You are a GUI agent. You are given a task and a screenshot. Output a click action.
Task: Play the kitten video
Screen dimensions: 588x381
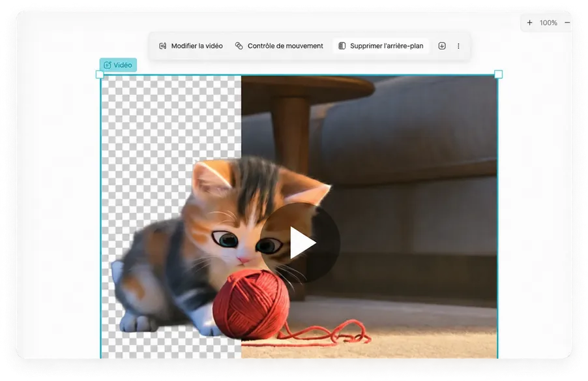point(300,243)
